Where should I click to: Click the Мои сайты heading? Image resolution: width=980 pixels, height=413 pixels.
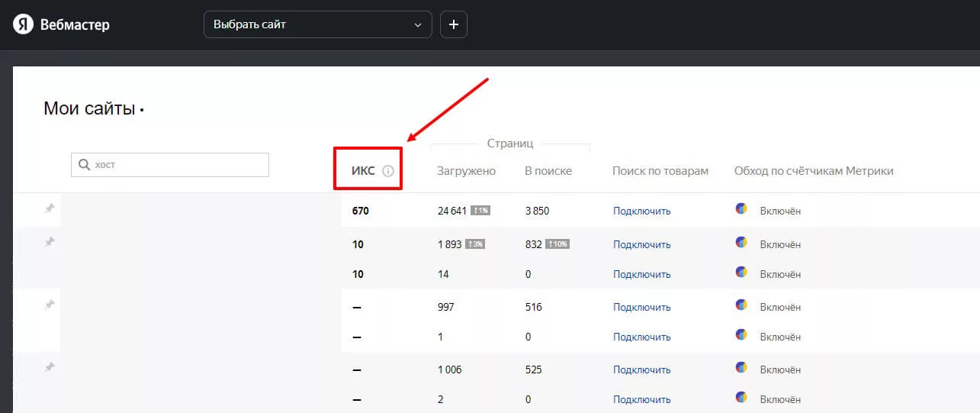[90, 108]
